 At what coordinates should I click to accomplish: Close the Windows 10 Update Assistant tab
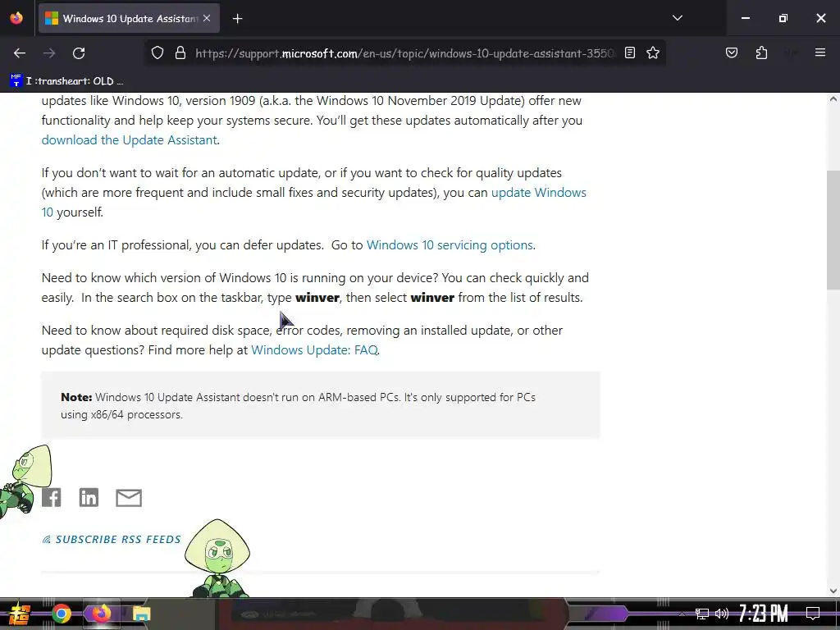click(207, 18)
